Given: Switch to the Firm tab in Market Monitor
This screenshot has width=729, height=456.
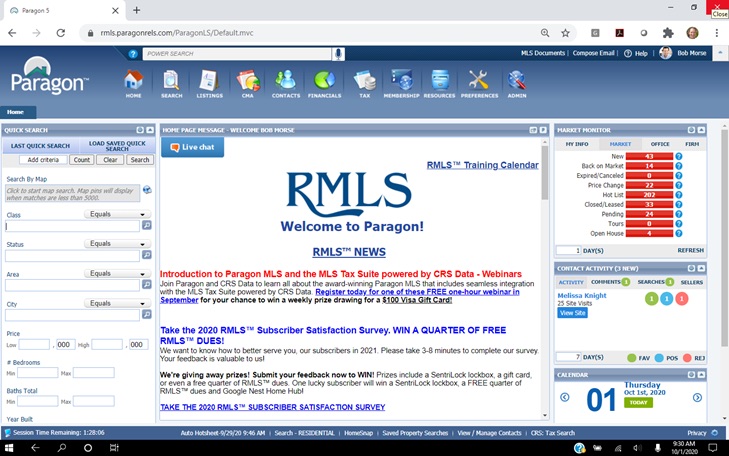Looking at the screenshot, I should [692, 144].
